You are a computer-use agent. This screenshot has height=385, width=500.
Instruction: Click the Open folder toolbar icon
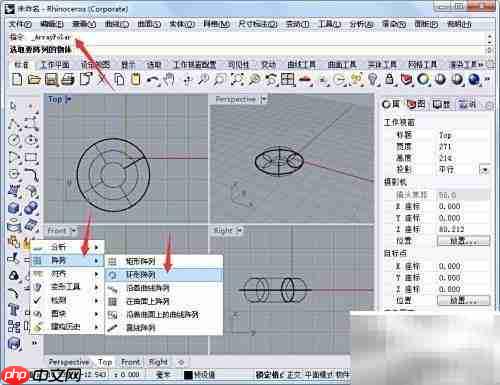click(34, 80)
